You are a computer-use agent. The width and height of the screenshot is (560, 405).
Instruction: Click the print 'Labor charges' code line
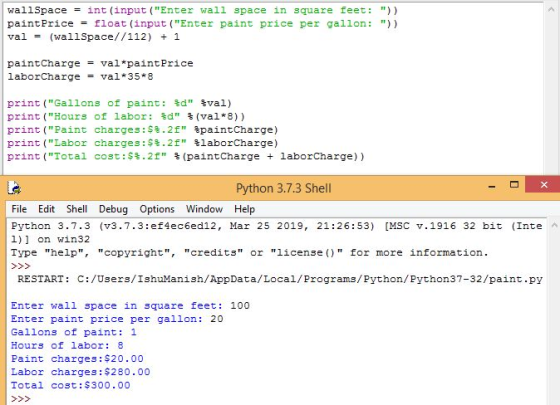142,143
